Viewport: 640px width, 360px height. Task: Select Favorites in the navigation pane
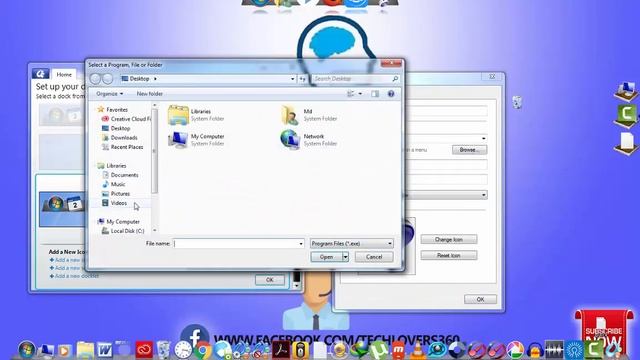pos(117,110)
